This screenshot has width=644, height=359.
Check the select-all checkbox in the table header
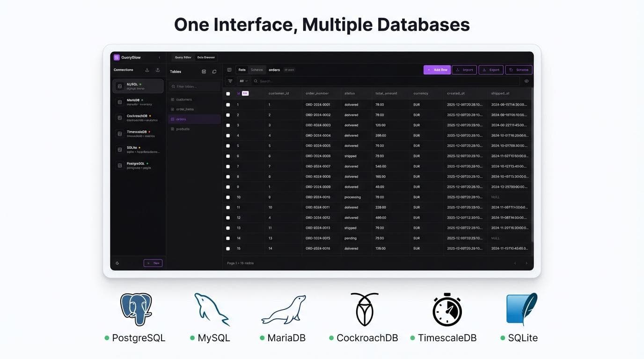point(228,93)
